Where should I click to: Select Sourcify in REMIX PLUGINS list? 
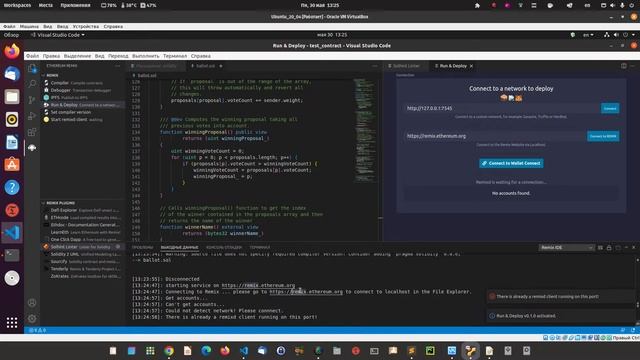pos(82,262)
